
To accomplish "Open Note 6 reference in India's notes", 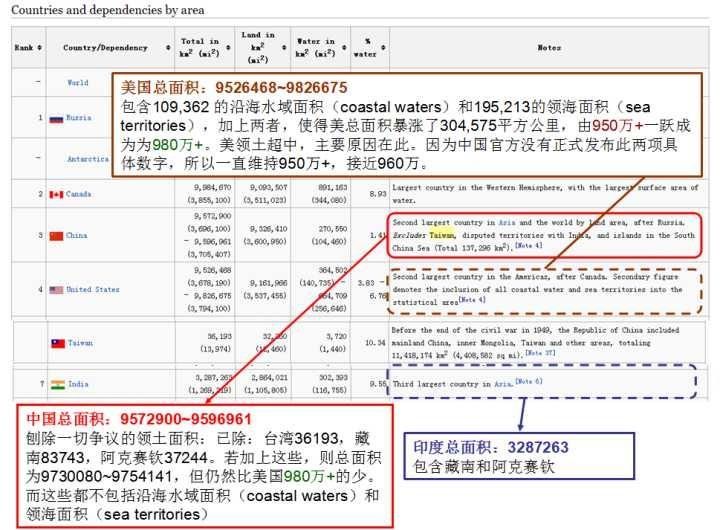I will pos(529,381).
